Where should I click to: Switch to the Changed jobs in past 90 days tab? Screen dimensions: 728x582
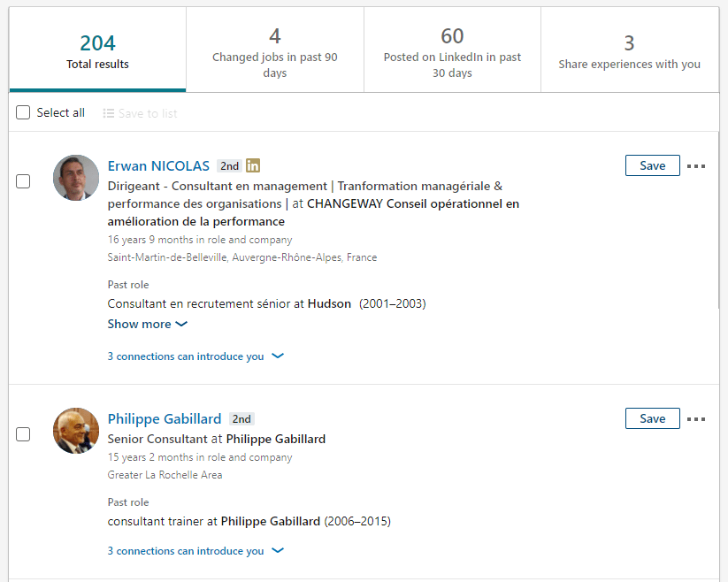click(275, 50)
